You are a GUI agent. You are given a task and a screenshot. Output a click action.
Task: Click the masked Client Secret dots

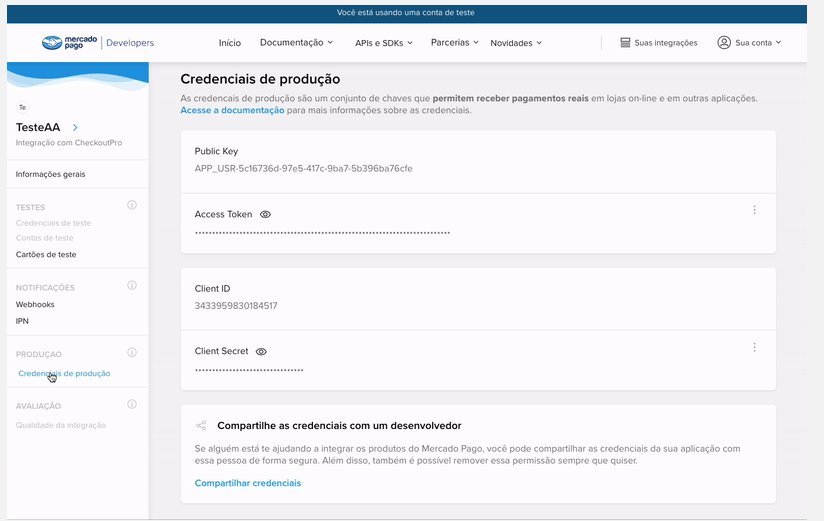[x=249, y=370]
